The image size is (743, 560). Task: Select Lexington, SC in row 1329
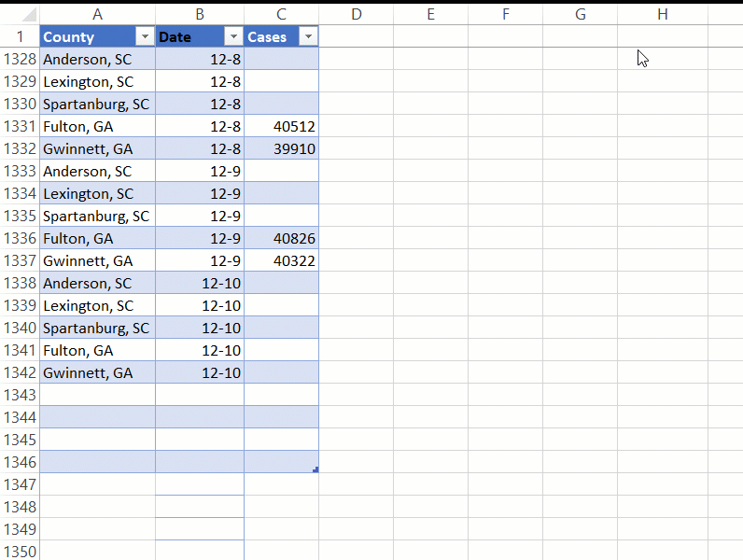98,81
